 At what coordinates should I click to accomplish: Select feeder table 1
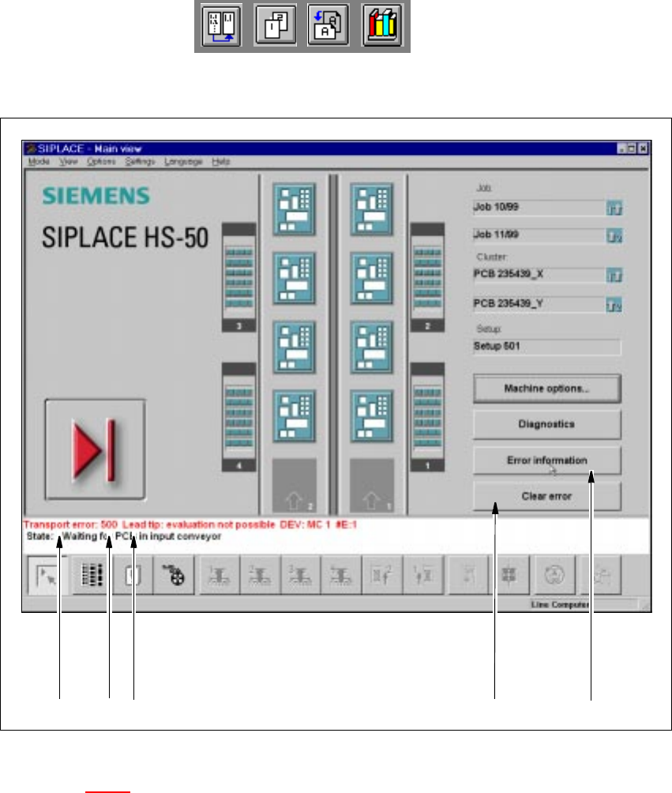(x=427, y=417)
